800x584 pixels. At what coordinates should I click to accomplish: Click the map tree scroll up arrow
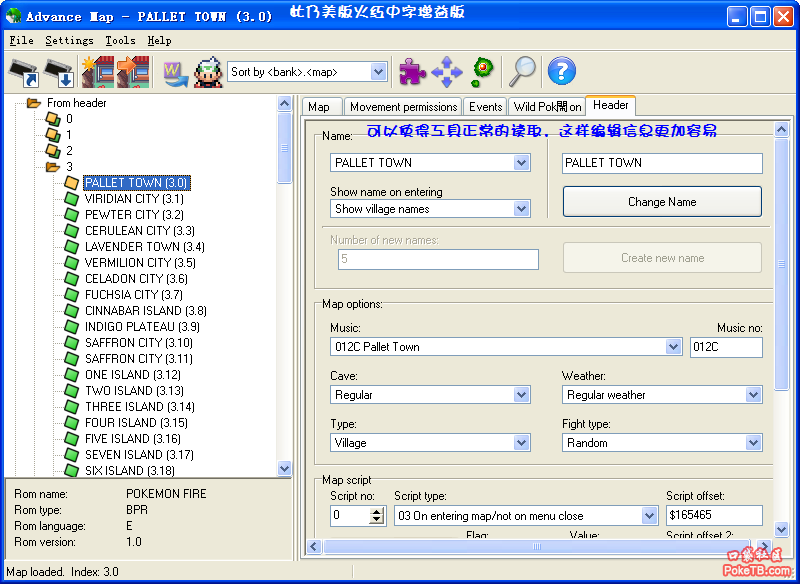click(x=285, y=104)
